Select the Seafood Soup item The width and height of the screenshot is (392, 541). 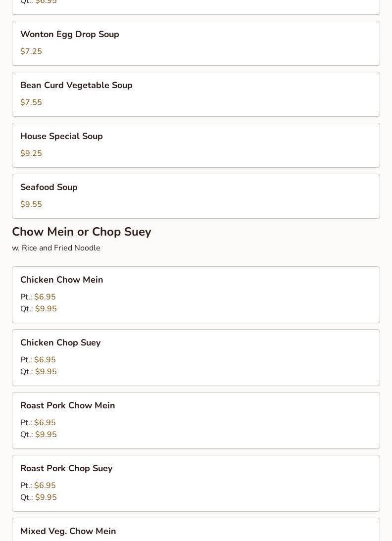pyautogui.click(x=49, y=188)
